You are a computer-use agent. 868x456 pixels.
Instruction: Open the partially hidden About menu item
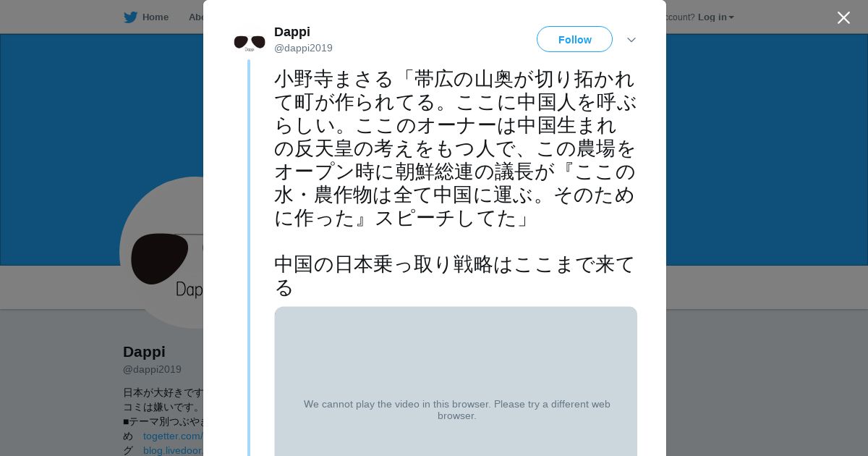[x=195, y=17]
